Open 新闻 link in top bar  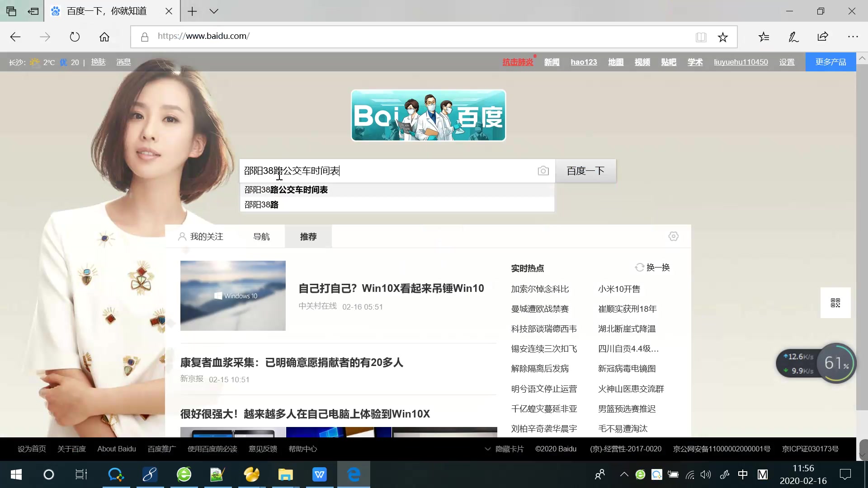click(x=552, y=62)
